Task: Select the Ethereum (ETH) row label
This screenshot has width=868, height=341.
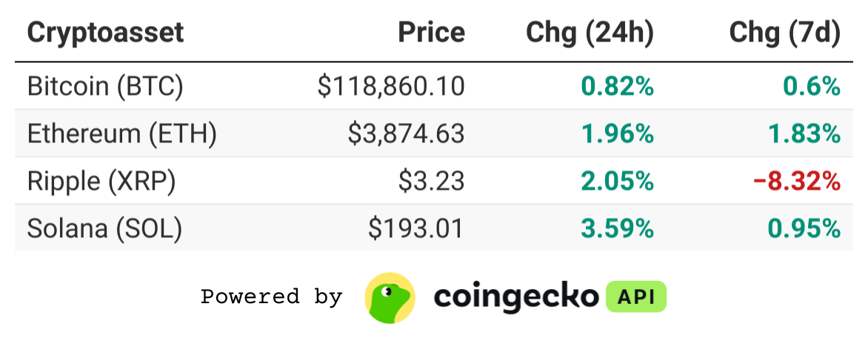Action: (121, 134)
